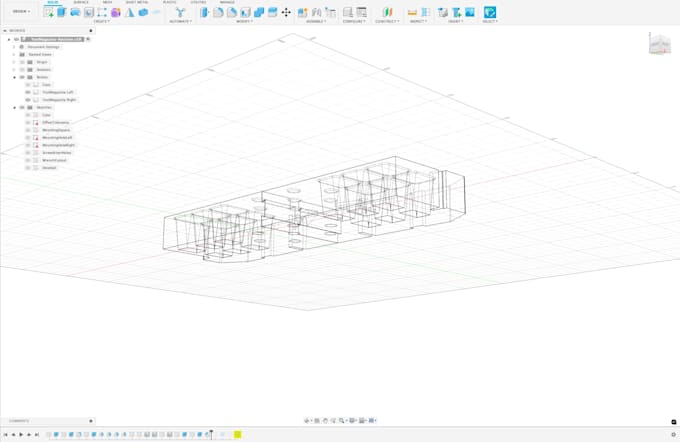Image resolution: width=680 pixels, height=442 pixels.
Task: Toggle visibility of the Origin folder
Action: coord(22,62)
